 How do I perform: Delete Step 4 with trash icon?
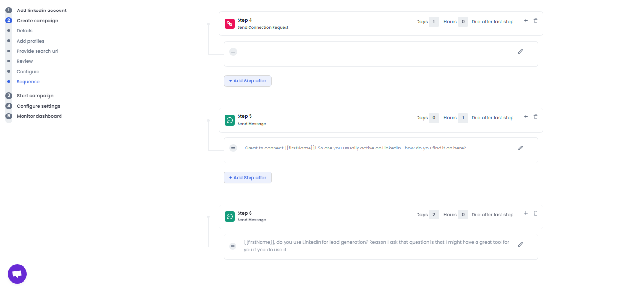pyautogui.click(x=536, y=21)
